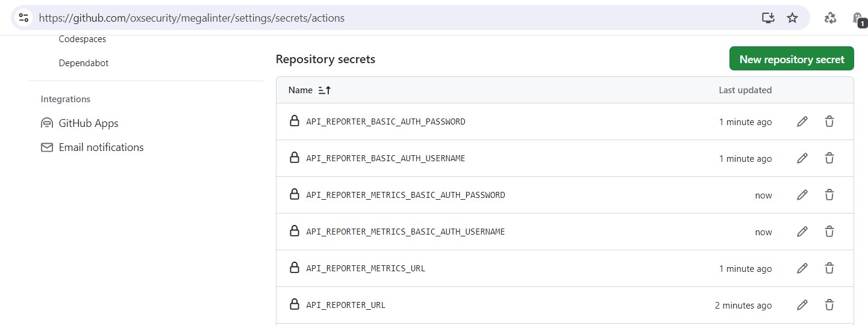This screenshot has height=326, width=868.
Task: Click the install app icon in address bar
Action: pyautogui.click(x=768, y=18)
